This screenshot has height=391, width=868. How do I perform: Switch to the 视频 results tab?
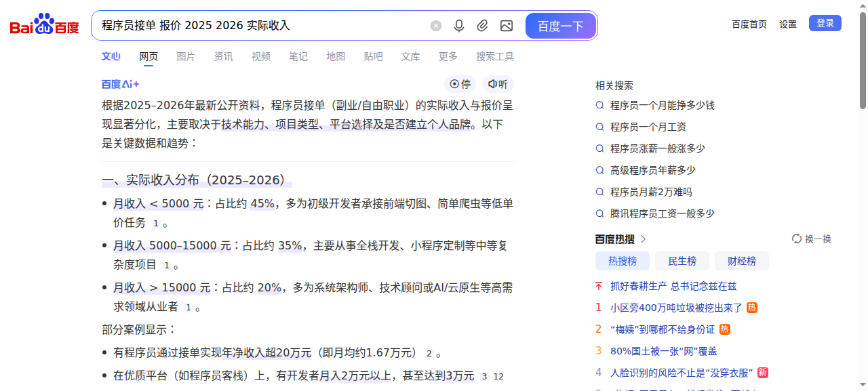[260, 57]
